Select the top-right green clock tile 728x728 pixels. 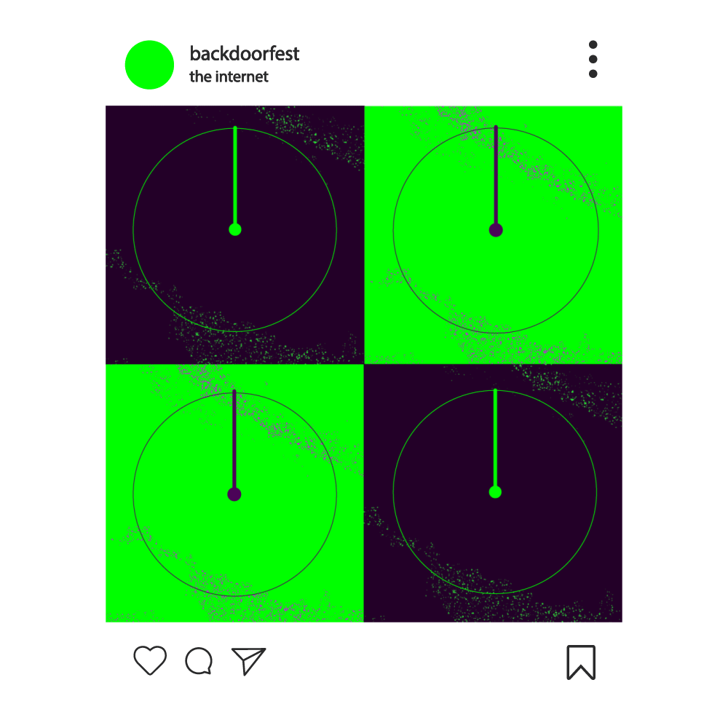point(493,235)
